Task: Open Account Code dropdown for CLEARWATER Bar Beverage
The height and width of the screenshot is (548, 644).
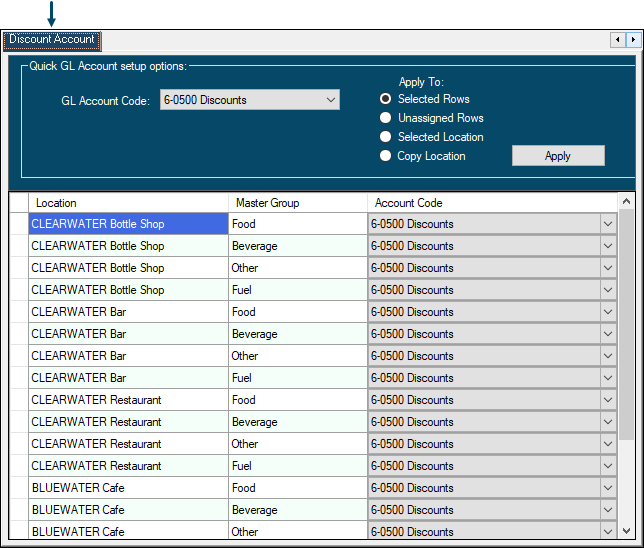Action: click(607, 334)
